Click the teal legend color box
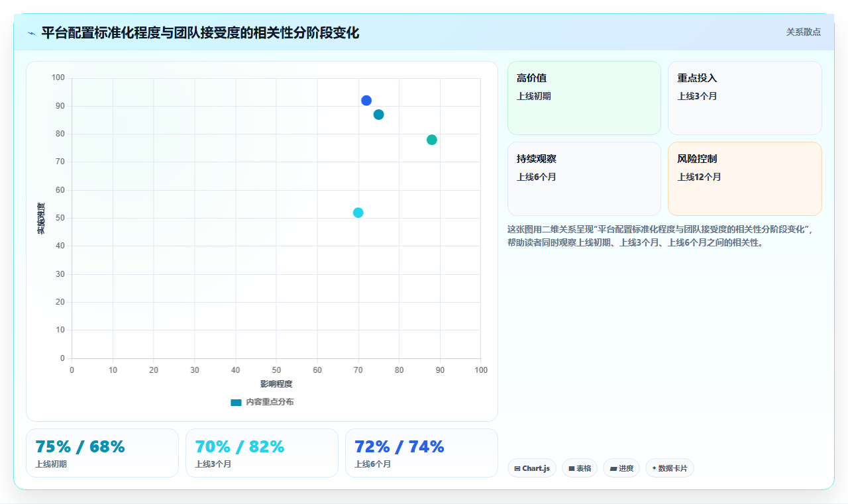The height and width of the screenshot is (504, 848). (236, 402)
